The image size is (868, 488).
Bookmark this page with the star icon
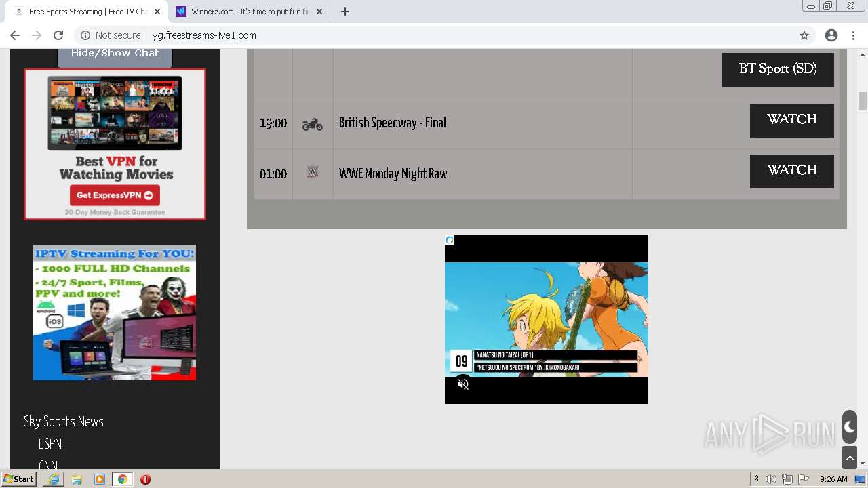(x=804, y=35)
